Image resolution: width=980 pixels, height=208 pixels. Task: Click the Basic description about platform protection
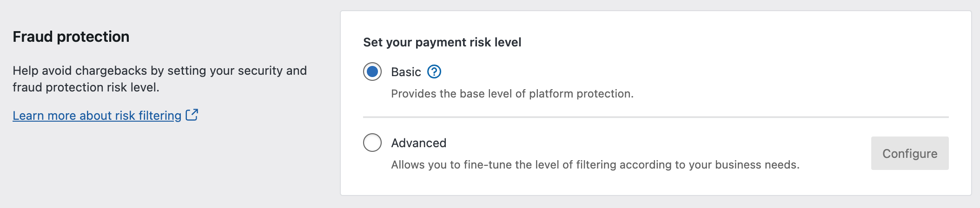pyautogui.click(x=512, y=94)
